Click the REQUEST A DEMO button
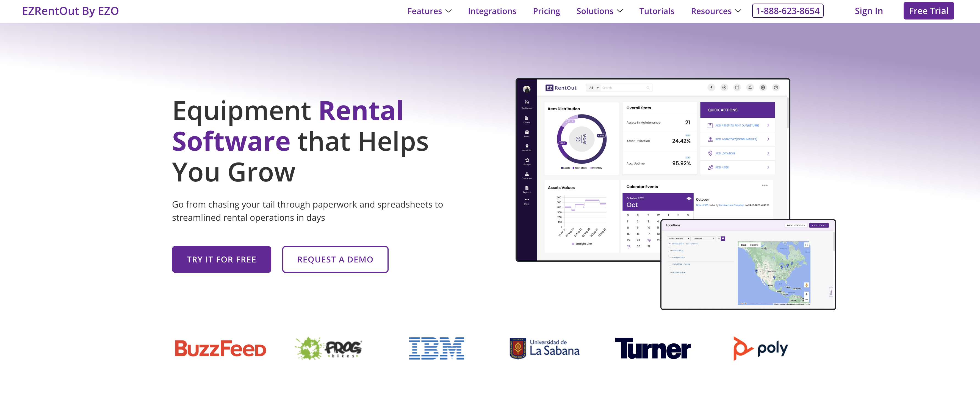Screen dimensions: 980x414 click(x=335, y=259)
